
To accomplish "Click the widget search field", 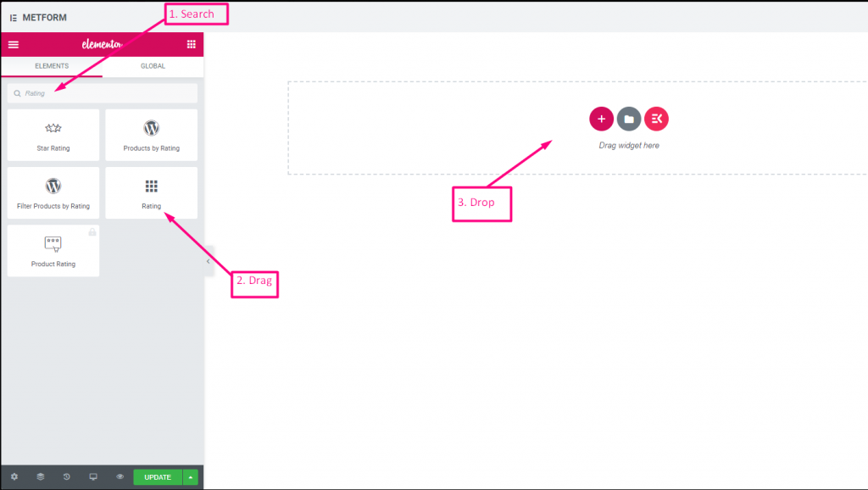I will click(x=103, y=93).
